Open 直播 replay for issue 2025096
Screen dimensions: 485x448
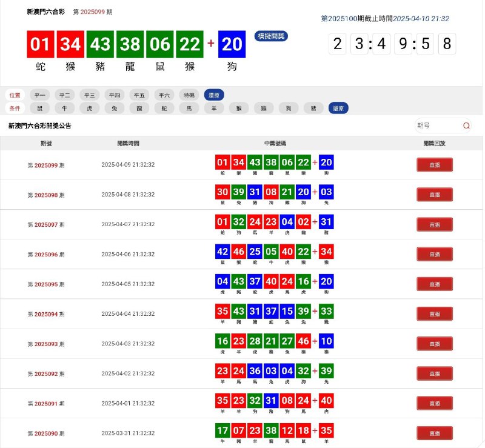click(x=435, y=255)
